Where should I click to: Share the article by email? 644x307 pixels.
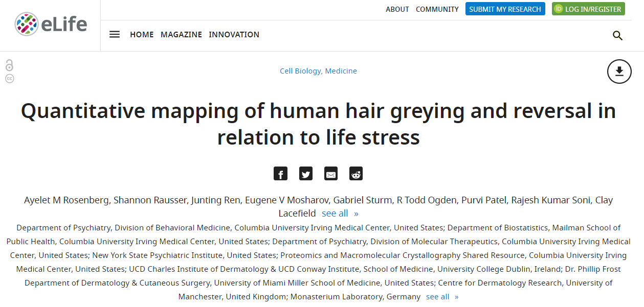pyautogui.click(x=331, y=174)
